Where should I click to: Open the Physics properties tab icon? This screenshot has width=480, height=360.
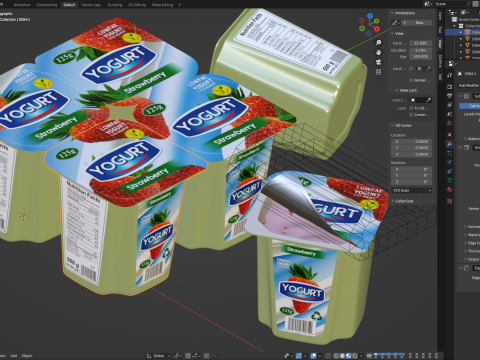449,162
